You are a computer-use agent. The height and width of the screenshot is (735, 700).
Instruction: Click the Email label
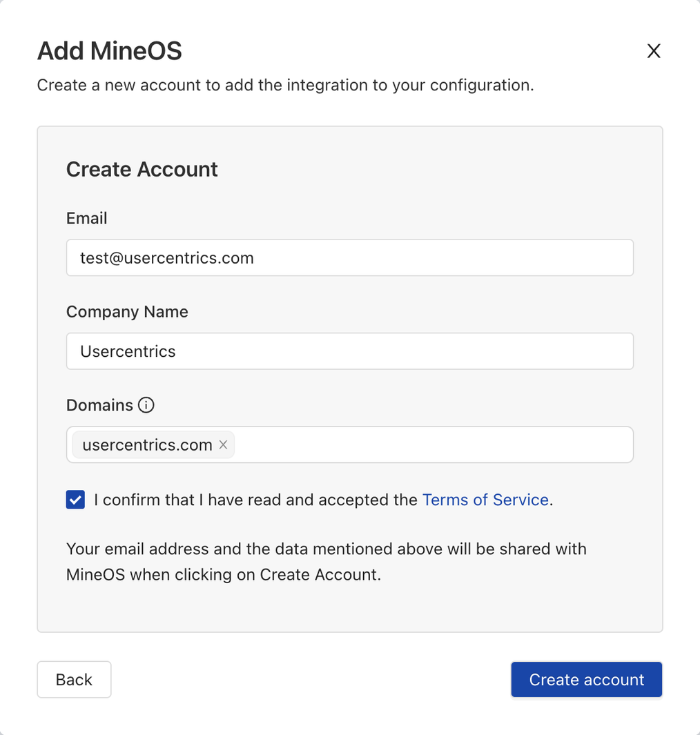point(87,218)
